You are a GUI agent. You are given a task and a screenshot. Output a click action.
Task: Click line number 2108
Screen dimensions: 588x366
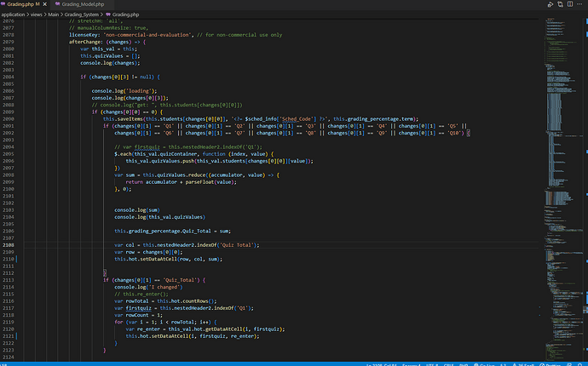coord(9,245)
